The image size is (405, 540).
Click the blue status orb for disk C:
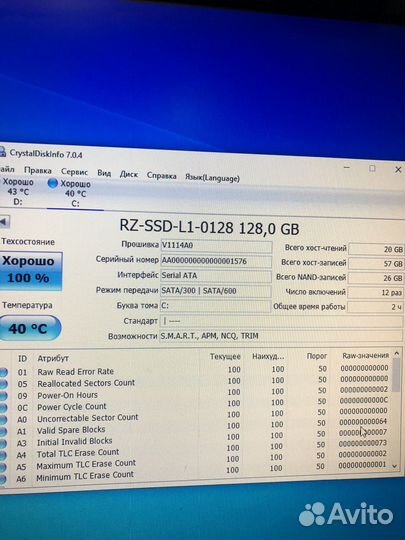(53, 183)
